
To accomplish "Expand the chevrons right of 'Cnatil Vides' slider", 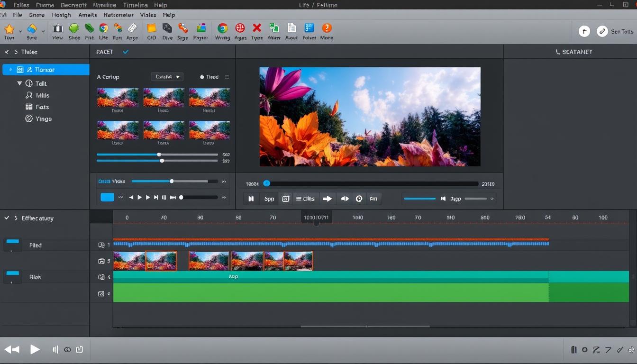I will (x=224, y=181).
